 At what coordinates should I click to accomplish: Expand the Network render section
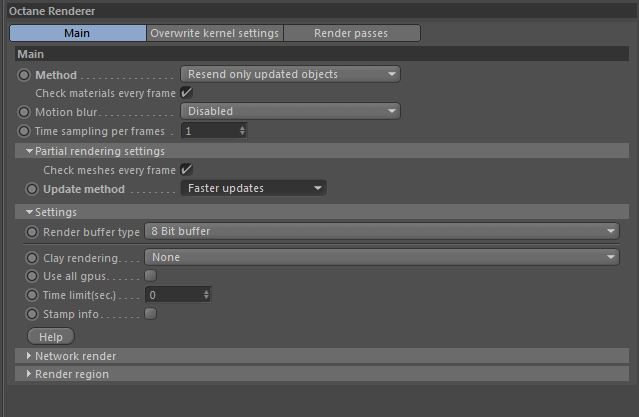322,356
